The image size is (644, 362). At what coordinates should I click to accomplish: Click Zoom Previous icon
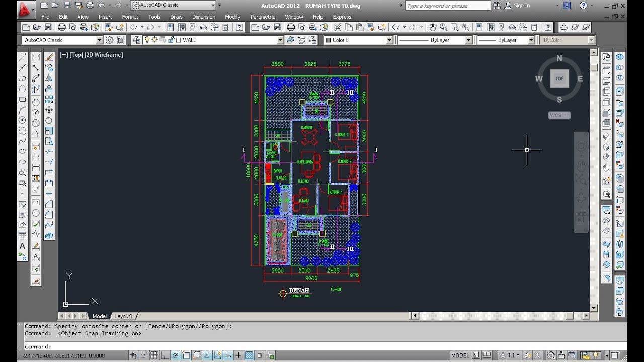[x=466, y=27]
